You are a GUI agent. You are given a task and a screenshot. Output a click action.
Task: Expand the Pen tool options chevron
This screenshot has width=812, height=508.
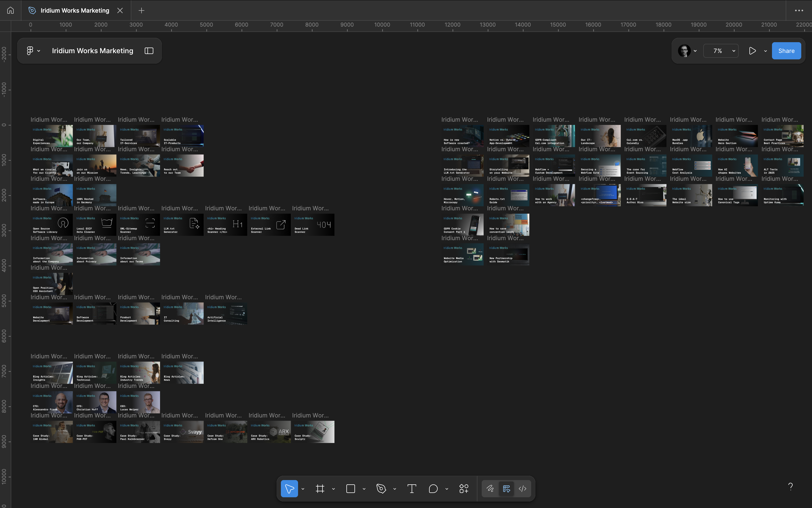(394, 489)
